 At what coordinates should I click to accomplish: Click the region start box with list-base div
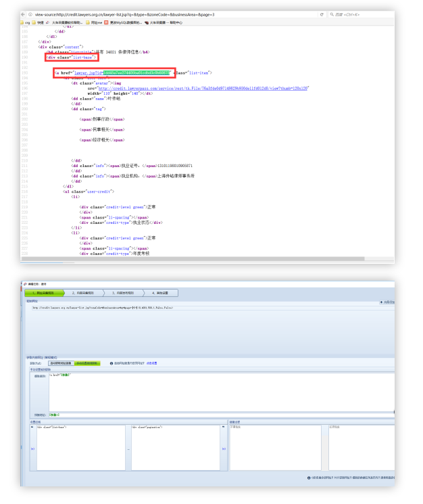tap(80, 448)
